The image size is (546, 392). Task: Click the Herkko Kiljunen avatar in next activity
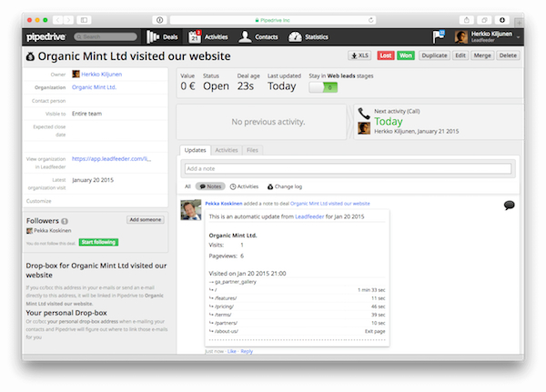pyautogui.click(x=364, y=128)
